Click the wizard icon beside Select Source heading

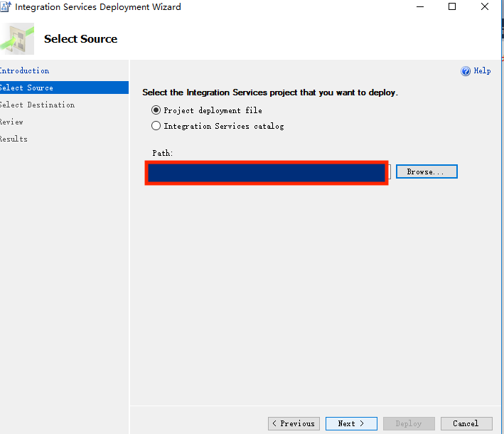tap(19, 38)
